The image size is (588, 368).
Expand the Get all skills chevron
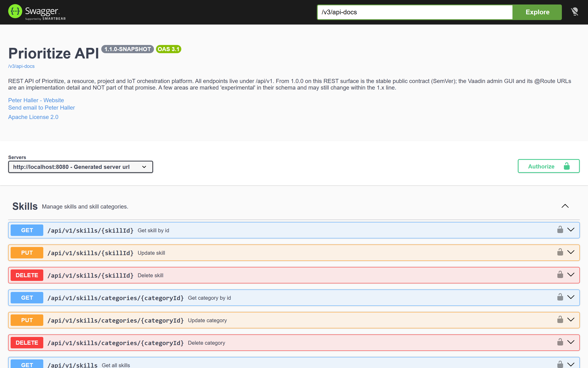click(x=571, y=364)
